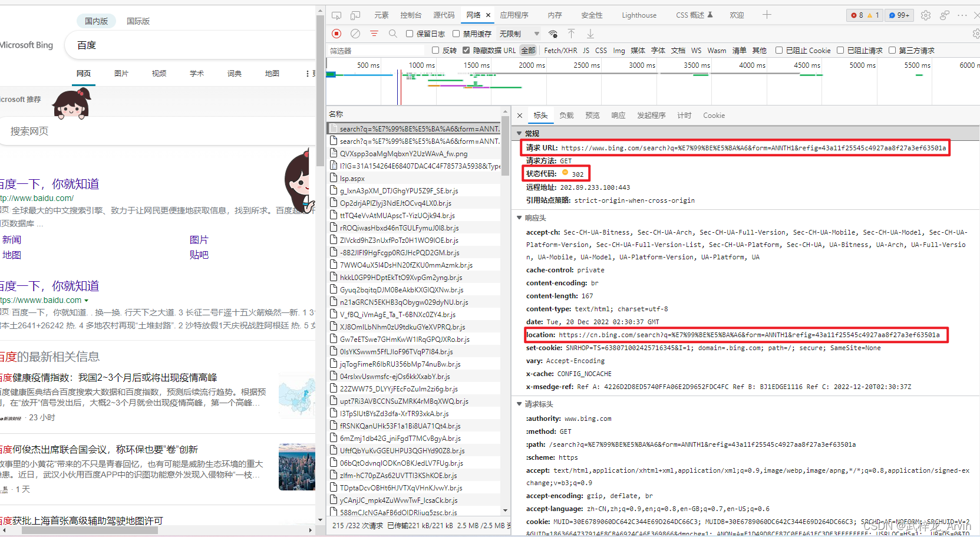Click file icon of QVXspp3oaMgMqbxnY2UzWAvA_fw.png row
The height and width of the screenshot is (537, 980).
334,153
